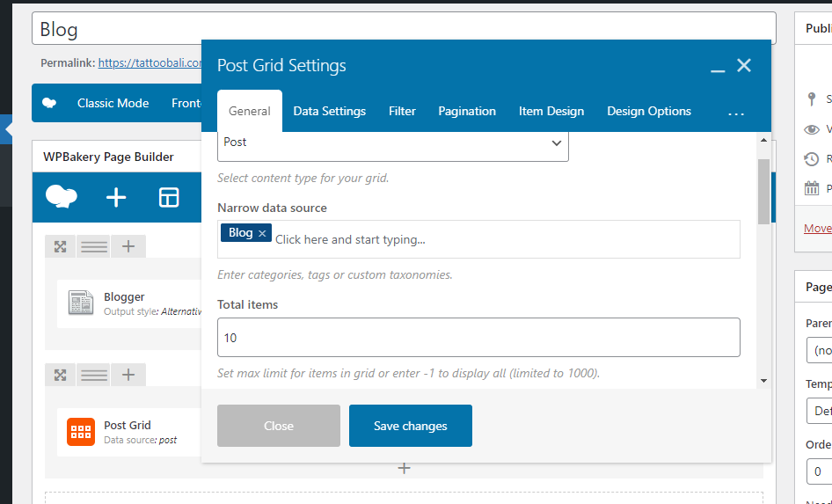Click the revisions history icon in Publish panel

[811, 158]
